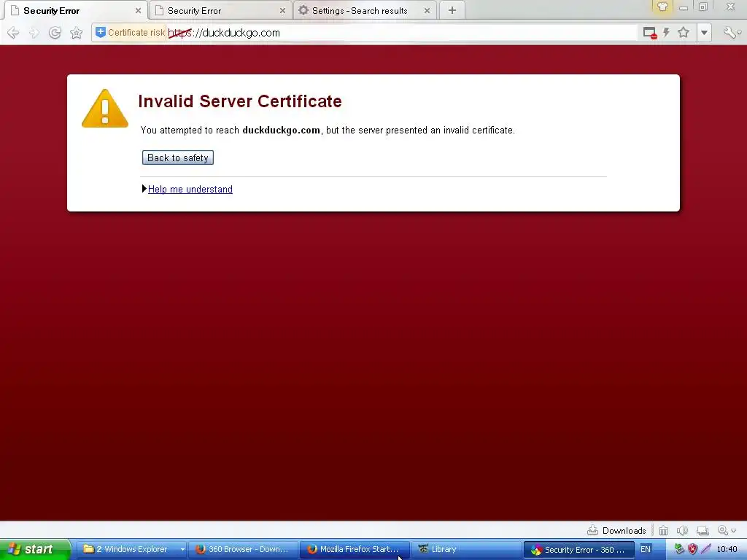Click the status bar screen capture icon
This screenshot has height=560, width=747.
[x=703, y=530]
